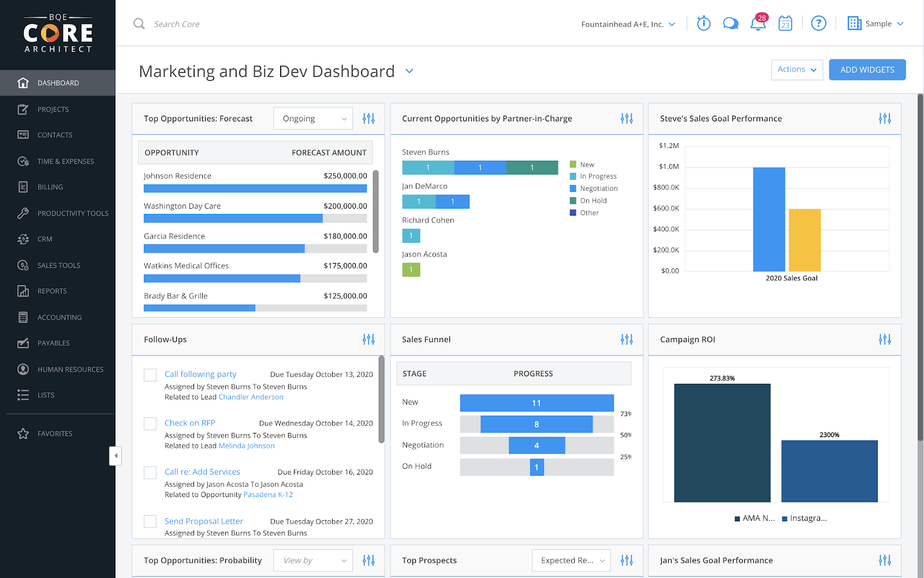The width and height of the screenshot is (924, 578).
Task: Open the 'Call following party' link
Action: pyautogui.click(x=200, y=374)
